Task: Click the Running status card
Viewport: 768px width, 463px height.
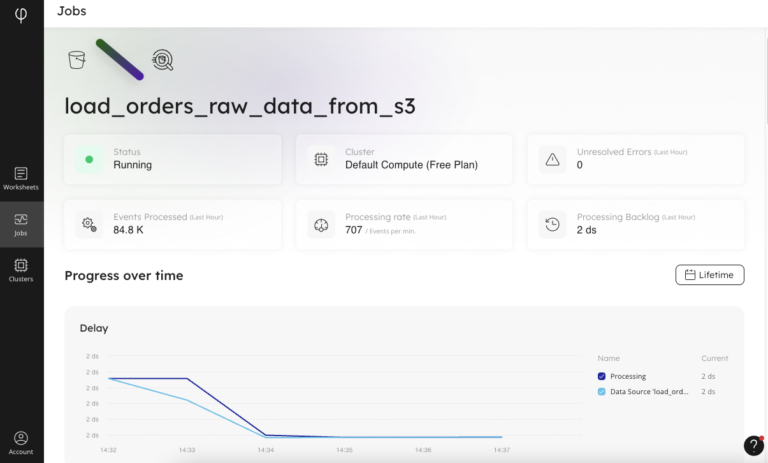Action: (x=172, y=159)
